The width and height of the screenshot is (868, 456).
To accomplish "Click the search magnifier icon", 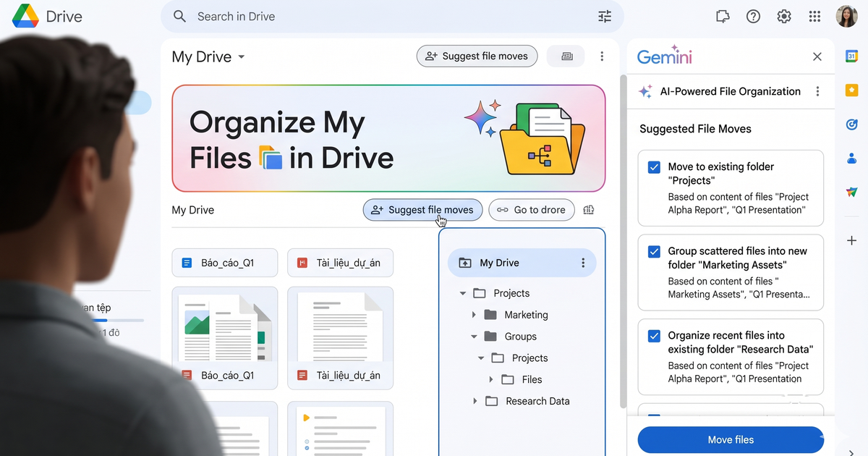I will click(x=180, y=16).
